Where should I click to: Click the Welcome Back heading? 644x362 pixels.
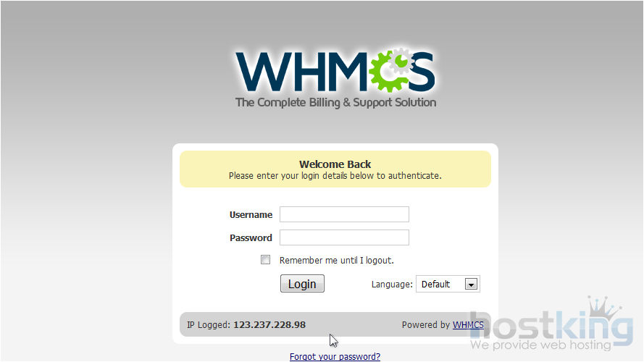(x=335, y=164)
